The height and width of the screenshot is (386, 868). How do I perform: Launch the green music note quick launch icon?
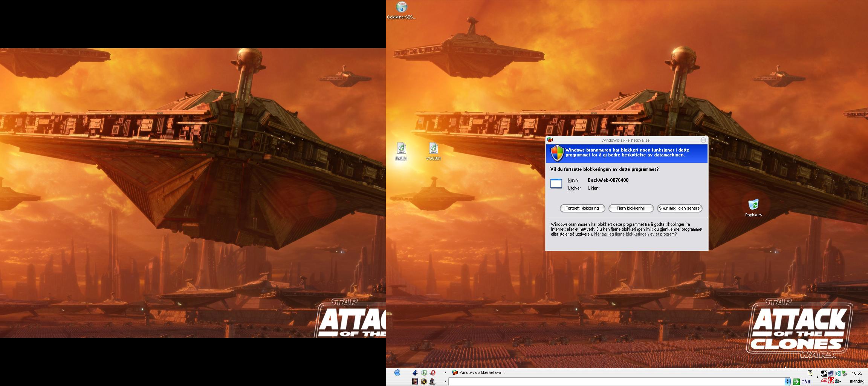pos(424,373)
